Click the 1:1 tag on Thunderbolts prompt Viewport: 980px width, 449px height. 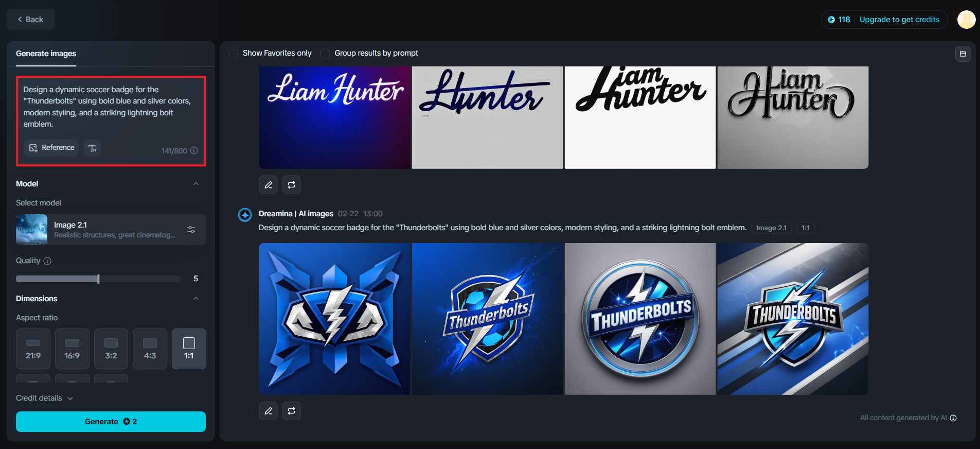pos(806,228)
